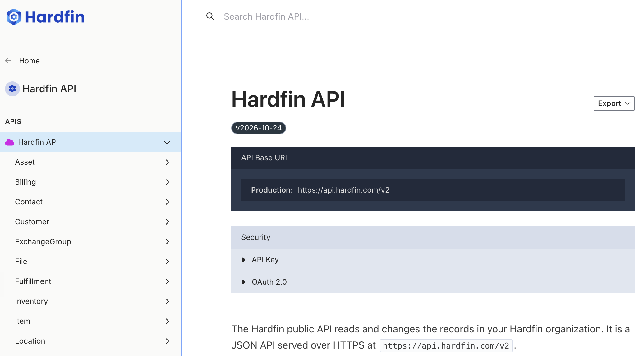Click the Hardfin hexagon logo icon
Screen dimensions: 644x356
[14, 17]
